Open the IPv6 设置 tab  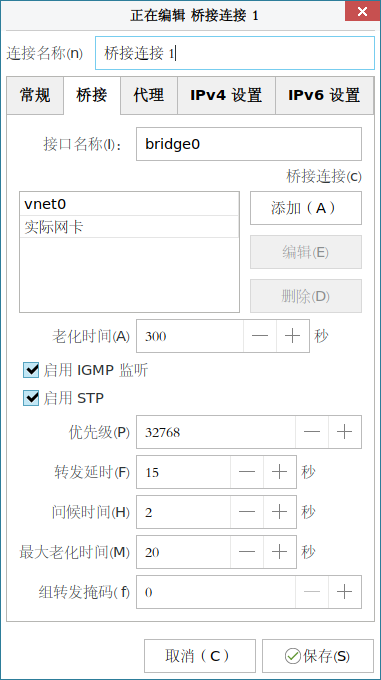pos(324,95)
